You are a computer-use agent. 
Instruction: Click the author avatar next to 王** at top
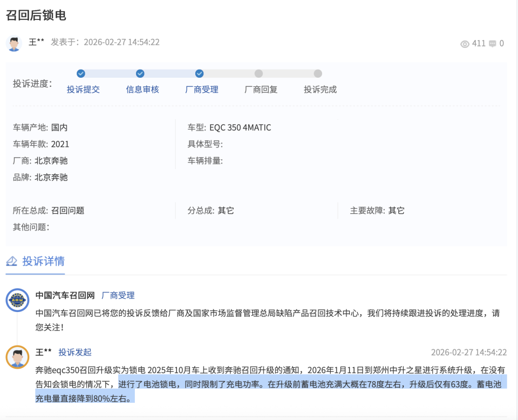pyautogui.click(x=14, y=43)
